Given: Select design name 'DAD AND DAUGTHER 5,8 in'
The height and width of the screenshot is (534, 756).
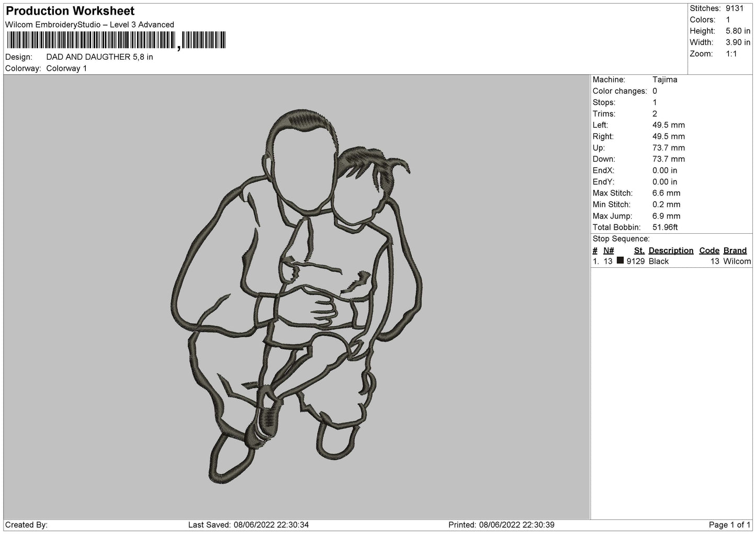Looking at the screenshot, I should (x=99, y=57).
